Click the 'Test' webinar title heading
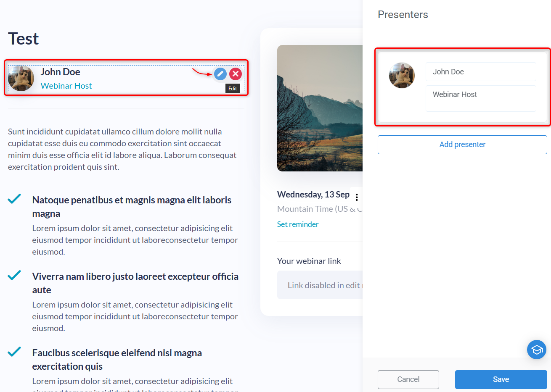Image resolution: width=551 pixels, height=392 pixels. (23, 38)
